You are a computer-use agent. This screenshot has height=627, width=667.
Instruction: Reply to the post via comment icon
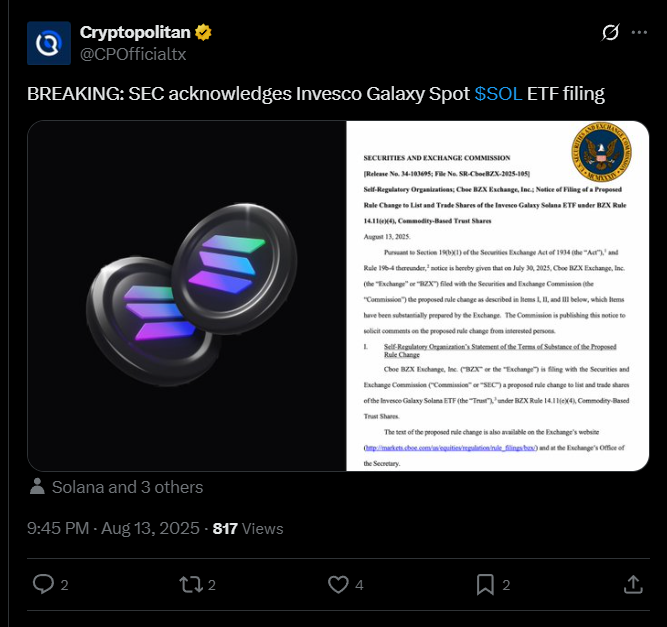click(x=43, y=584)
